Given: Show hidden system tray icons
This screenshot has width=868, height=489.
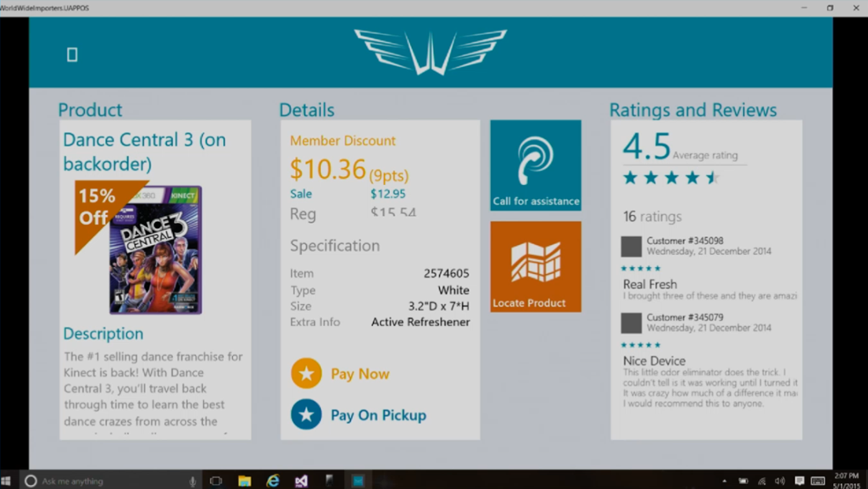Looking at the screenshot, I should tap(724, 481).
